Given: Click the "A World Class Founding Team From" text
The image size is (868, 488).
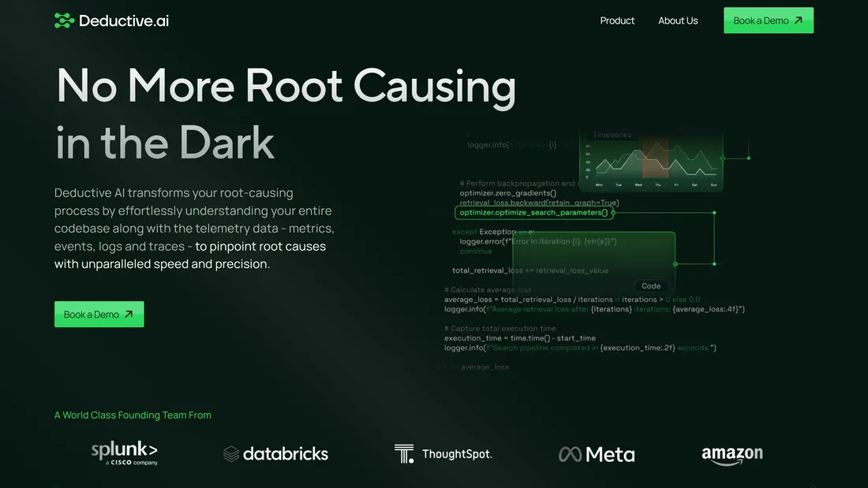Looking at the screenshot, I should (133, 415).
